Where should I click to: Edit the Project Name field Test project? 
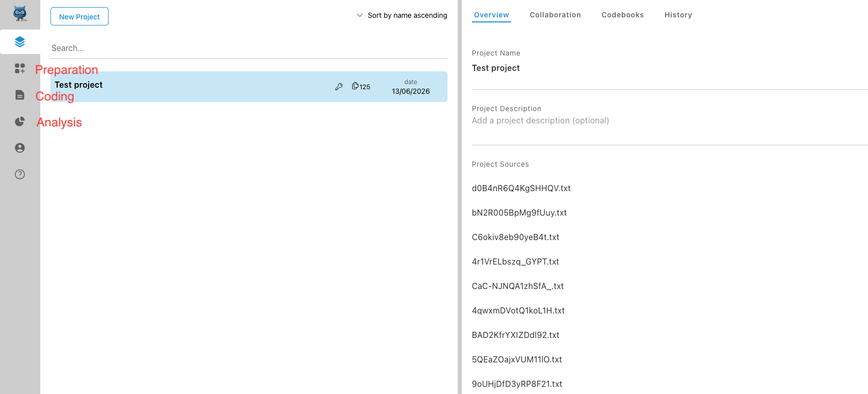[670, 68]
